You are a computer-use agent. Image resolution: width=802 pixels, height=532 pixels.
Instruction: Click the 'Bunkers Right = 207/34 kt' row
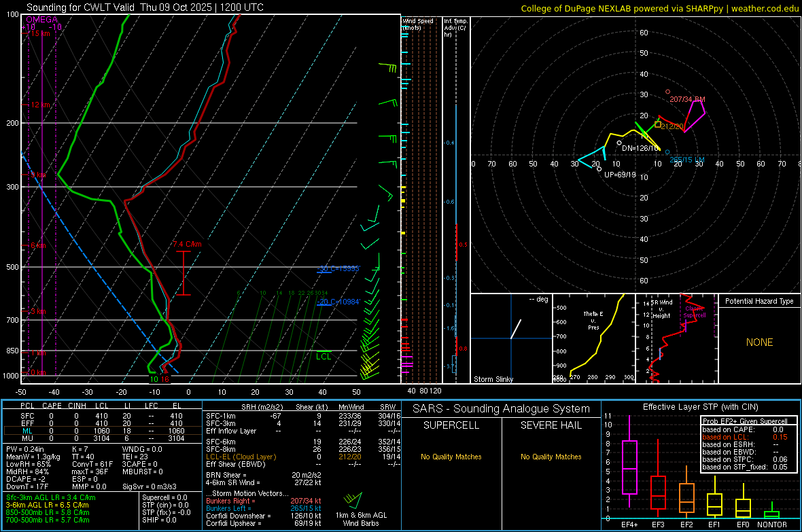pyautogui.click(x=264, y=501)
